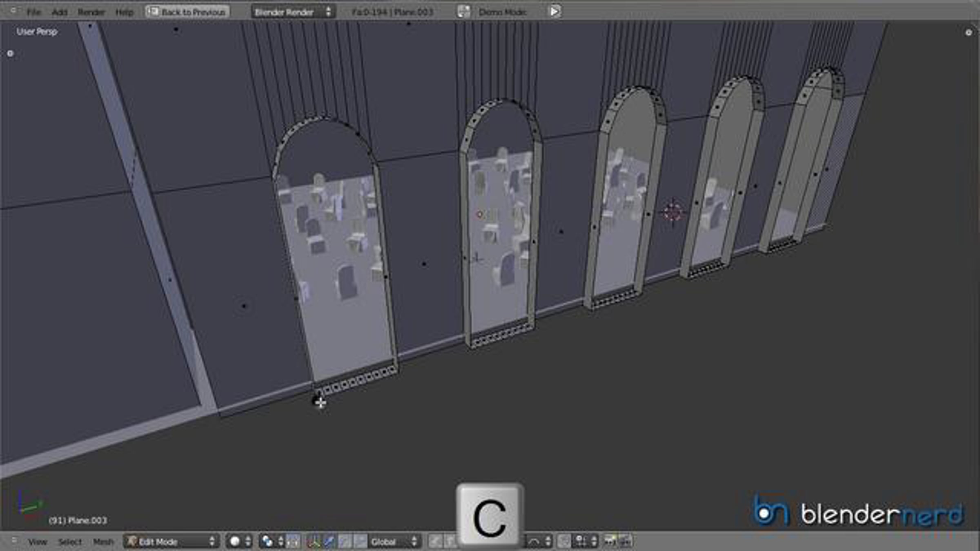Toggle the 3D manipulator widget
The image size is (980, 551).
click(313, 542)
